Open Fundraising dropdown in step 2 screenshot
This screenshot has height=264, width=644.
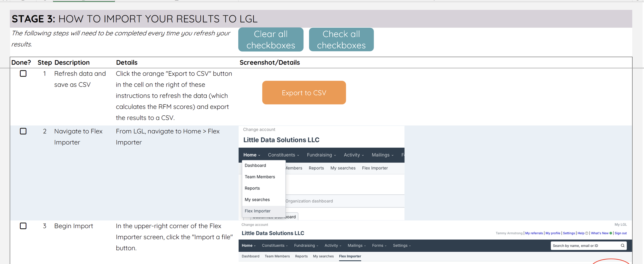tap(321, 155)
